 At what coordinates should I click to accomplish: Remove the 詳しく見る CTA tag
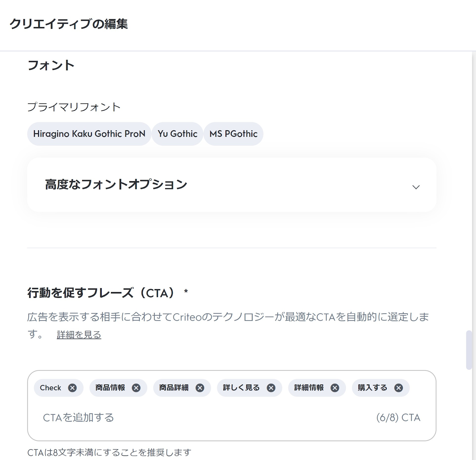coord(271,388)
